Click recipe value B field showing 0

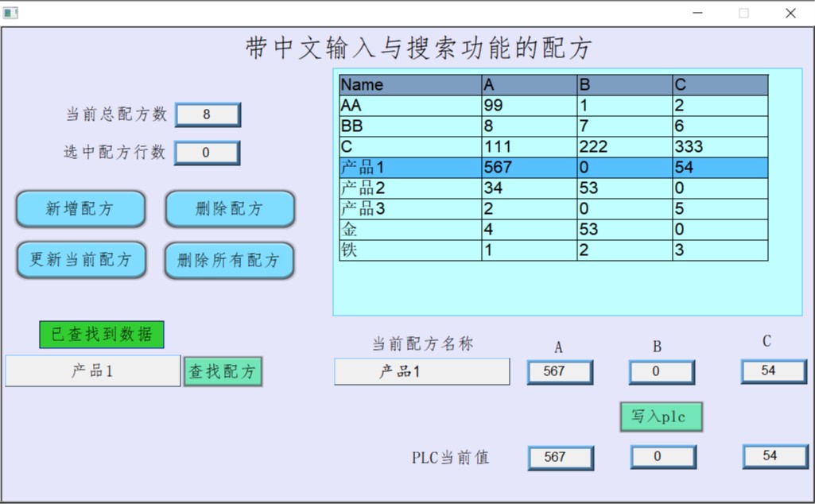pyautogui.click(x=662, y=371)
